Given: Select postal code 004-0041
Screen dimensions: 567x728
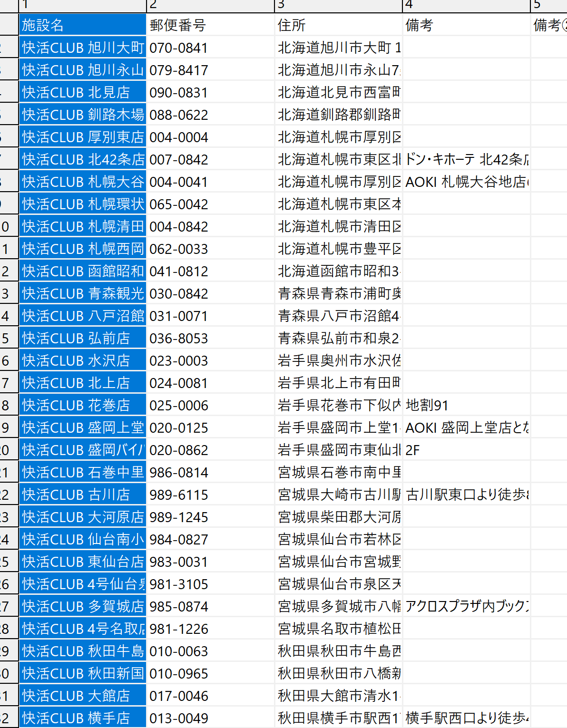Looking at the screenshot, I should [210, 181].
